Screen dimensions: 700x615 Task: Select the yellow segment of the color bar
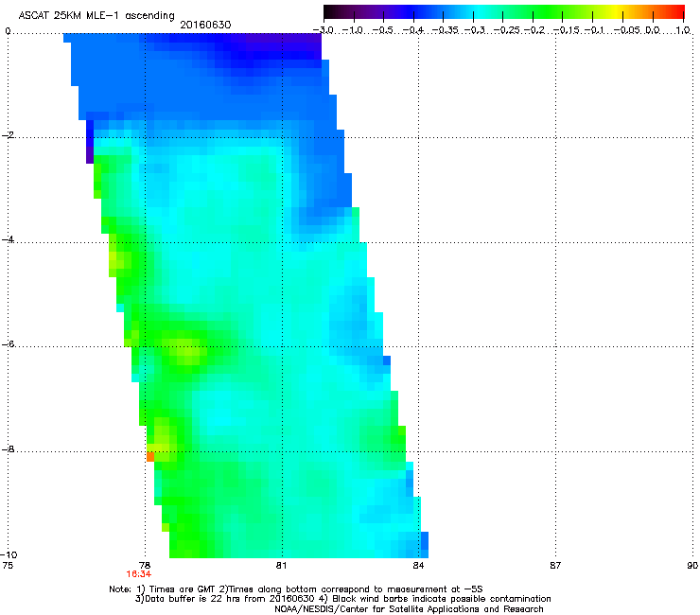pyautogui.click(x=616, y=11)
